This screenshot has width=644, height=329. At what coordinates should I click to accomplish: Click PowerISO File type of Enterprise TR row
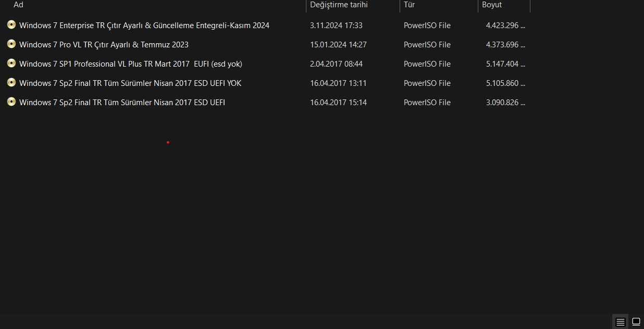tap(427, 25)
